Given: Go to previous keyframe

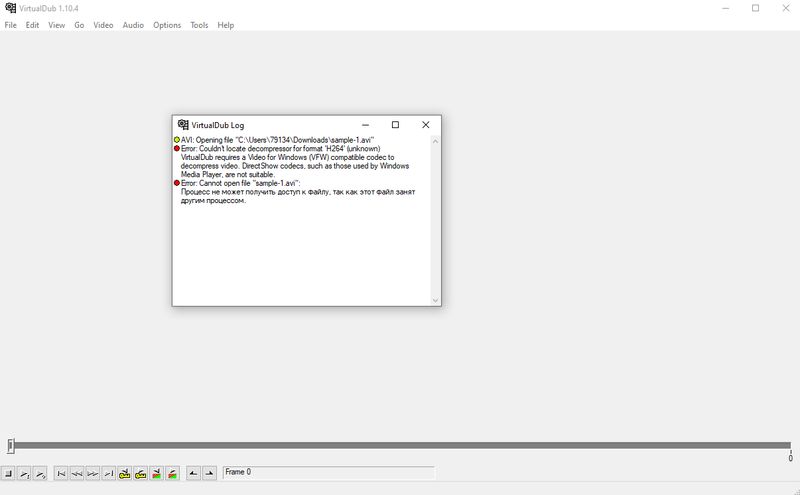Looking at the screenshot, I should point(125,473).
